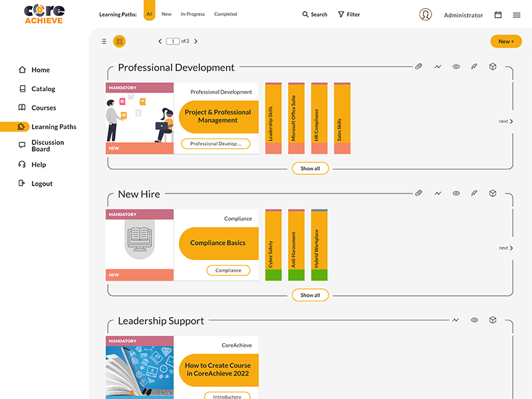Expand Professional Development with Show all
Screen dimensions: 532x399
[310, 168]
